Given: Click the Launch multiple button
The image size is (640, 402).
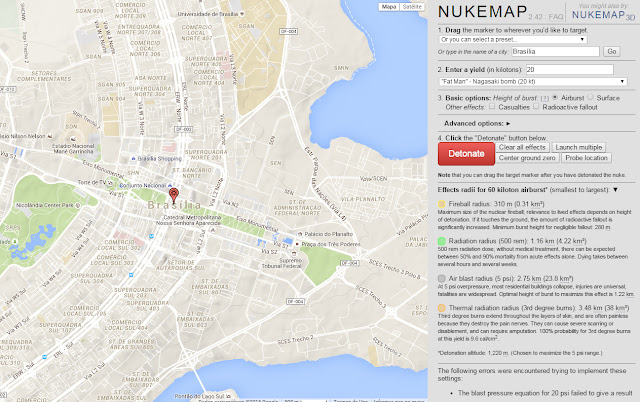Looking at the screenshot, I should click(579, 147).
